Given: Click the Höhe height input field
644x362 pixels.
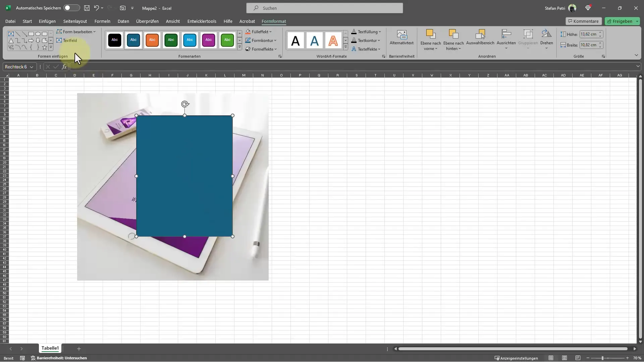Looking at the screenshot, I should coord(589,34).
